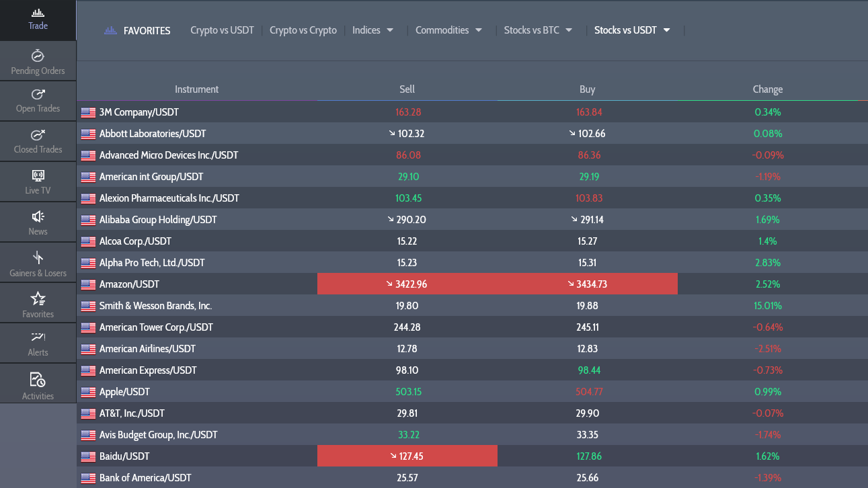Click the flag icon beside Baidu/USDT
868x488 pixels.
tap(88, 456)
